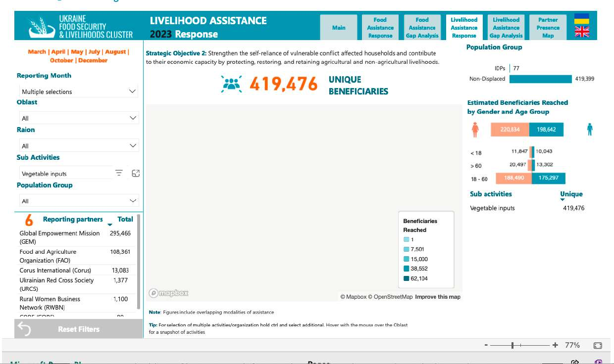The width and height of the screenshot is (614, 364).
Task: Open the Raion dropdown
Action: [79, 146]
